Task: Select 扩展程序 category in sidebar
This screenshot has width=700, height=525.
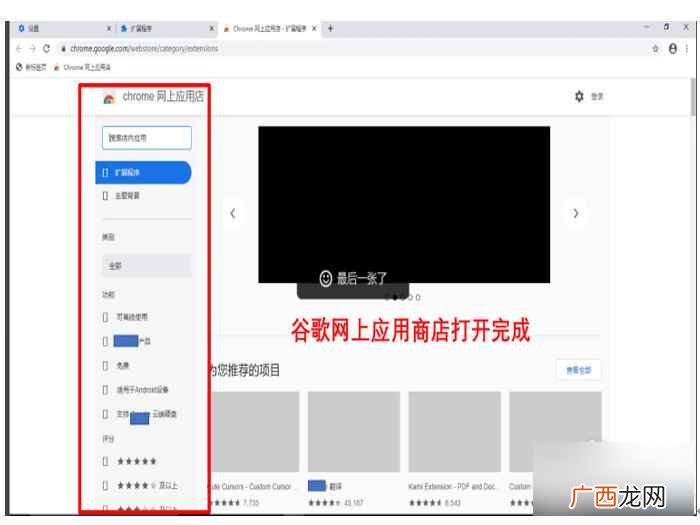Action: pos(143,172)
